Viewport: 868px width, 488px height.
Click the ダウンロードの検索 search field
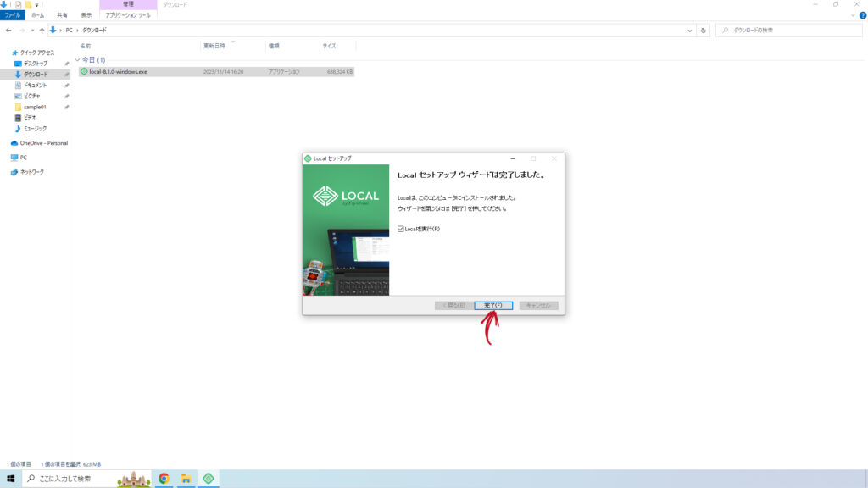coord(789,30)
